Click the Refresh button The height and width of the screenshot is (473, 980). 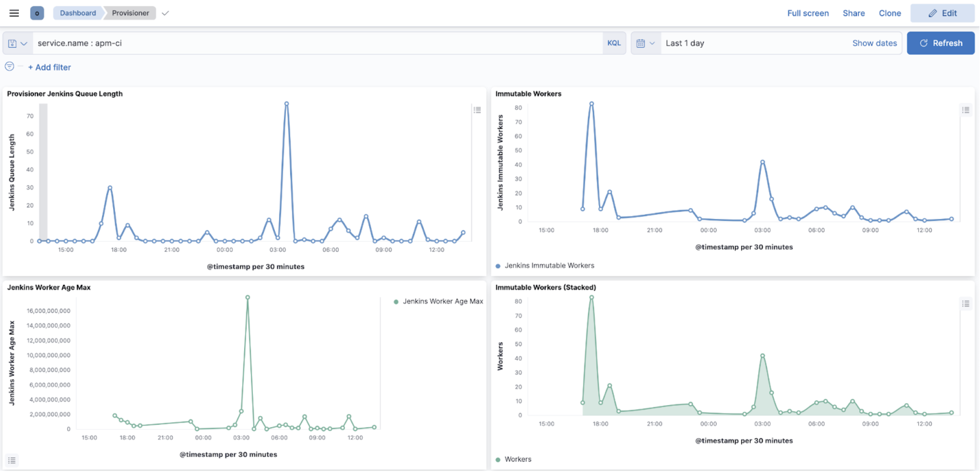click(x=940, y=43)
